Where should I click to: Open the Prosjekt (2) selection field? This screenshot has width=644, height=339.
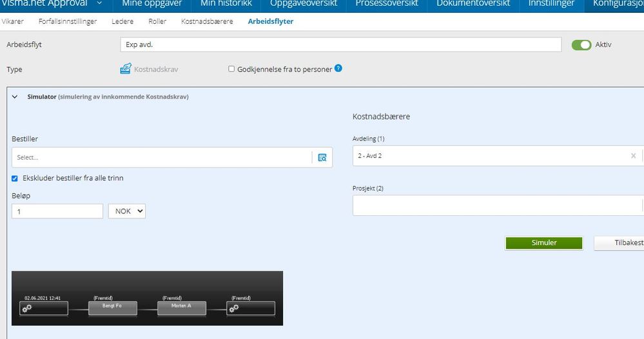pos(498,205)
